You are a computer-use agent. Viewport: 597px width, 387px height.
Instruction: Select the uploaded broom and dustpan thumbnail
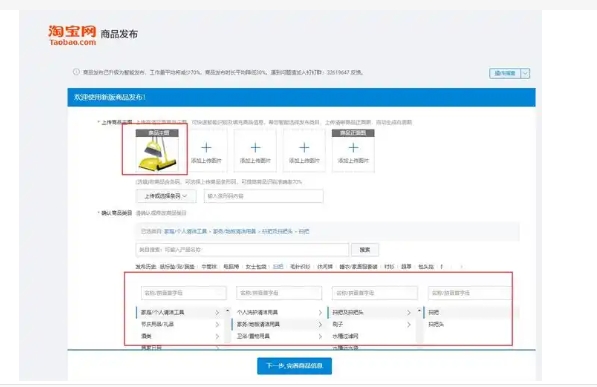158,150
